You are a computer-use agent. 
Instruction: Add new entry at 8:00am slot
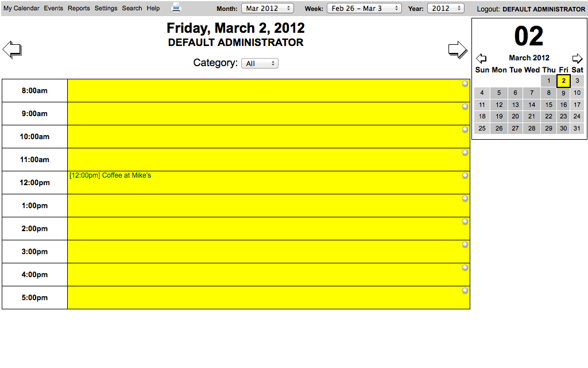465,84
